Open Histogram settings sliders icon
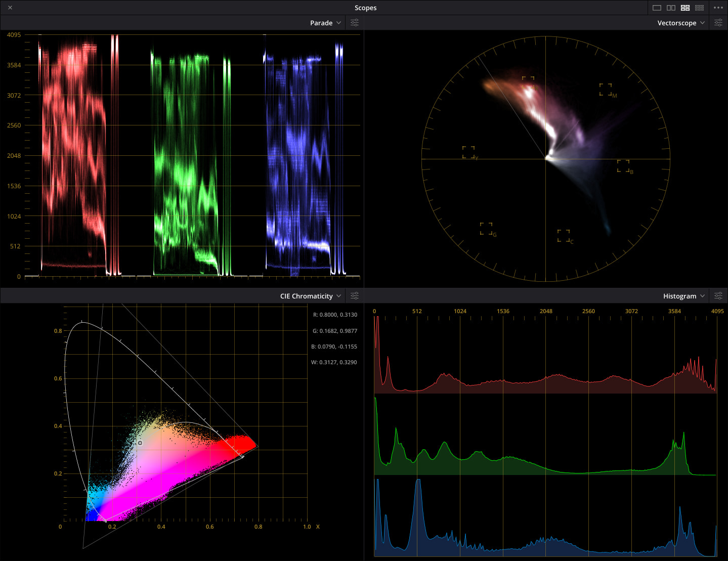This screenshot has height=561, width=728. point(718,296)
